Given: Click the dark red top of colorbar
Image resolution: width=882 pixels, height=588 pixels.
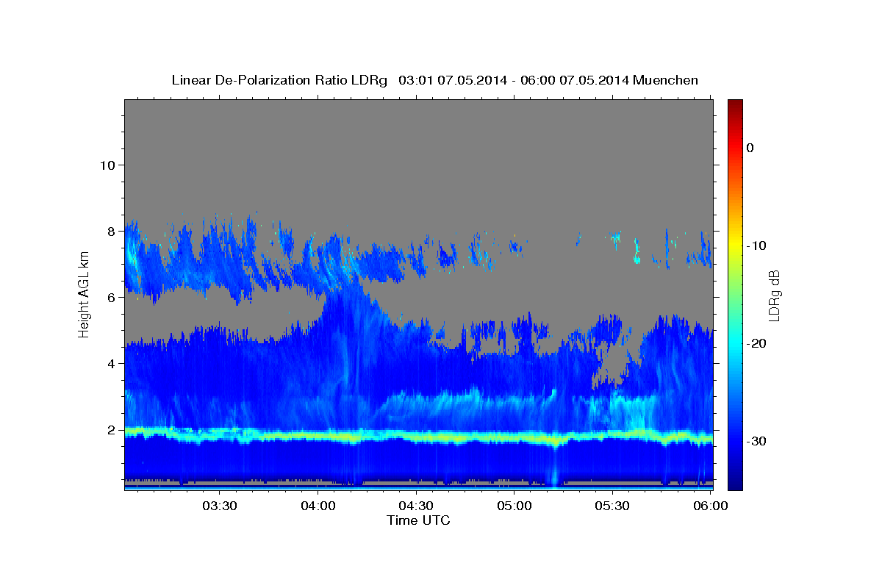Looking at the screenshot, I should point(735,107).
